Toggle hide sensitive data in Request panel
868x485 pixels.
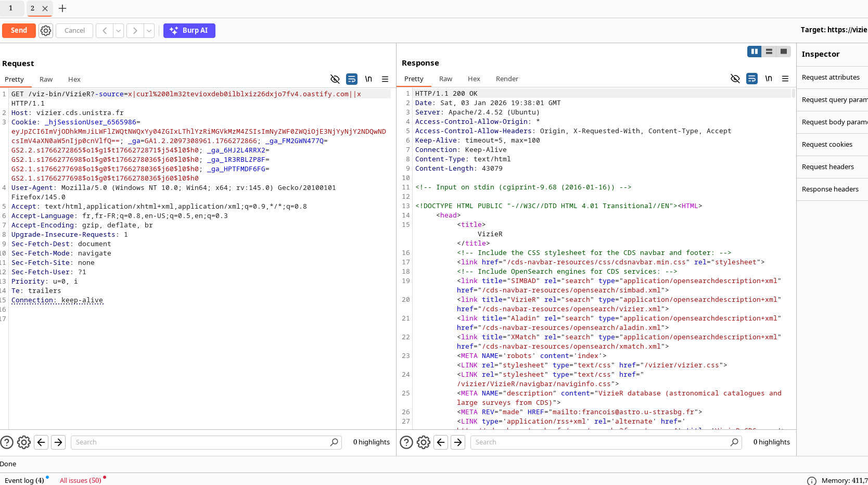335,79
